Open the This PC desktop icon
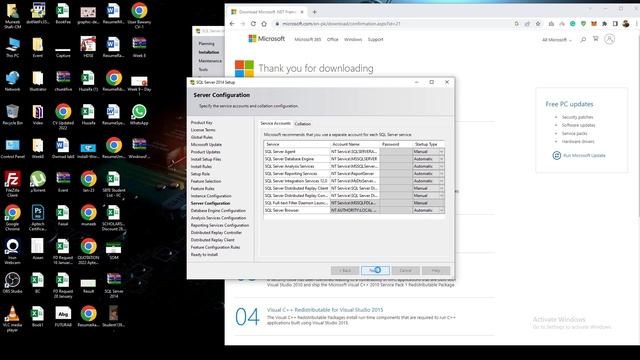Viewport: 640px width, 360px height. [12, 47]
